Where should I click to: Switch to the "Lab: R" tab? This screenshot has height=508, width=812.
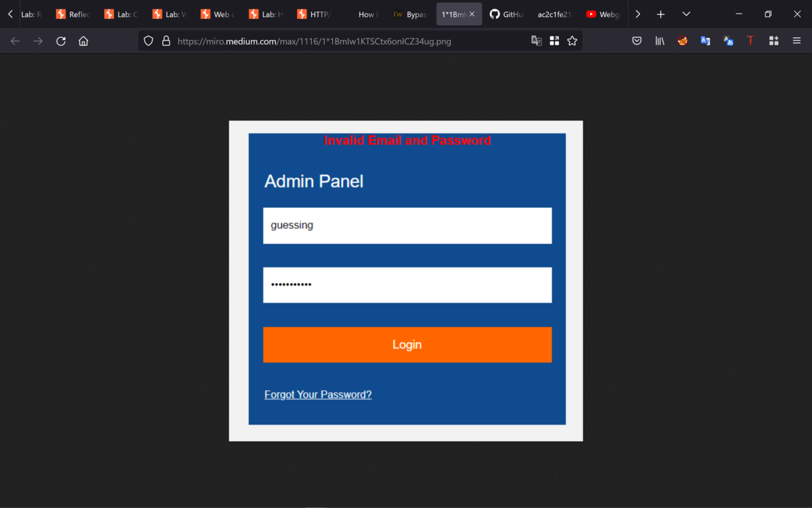coord(32,14)
